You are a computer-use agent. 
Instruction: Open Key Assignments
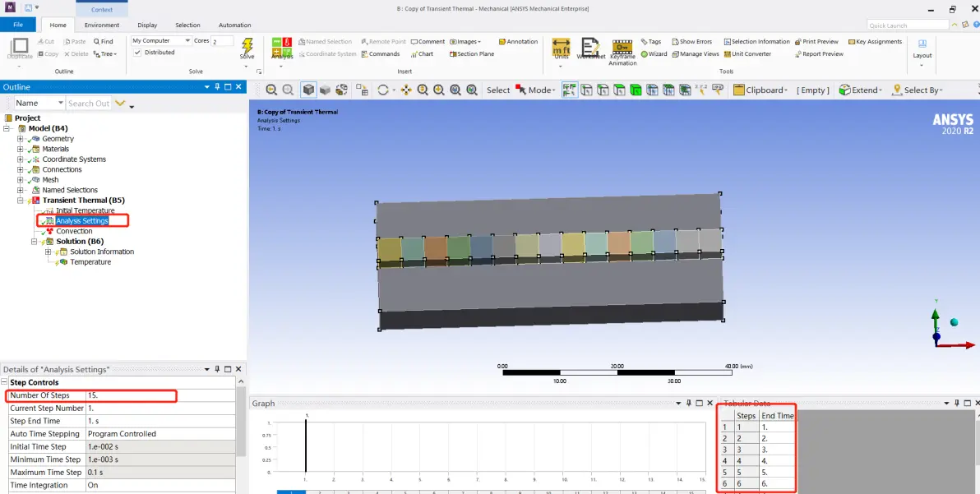pos(875,41)
